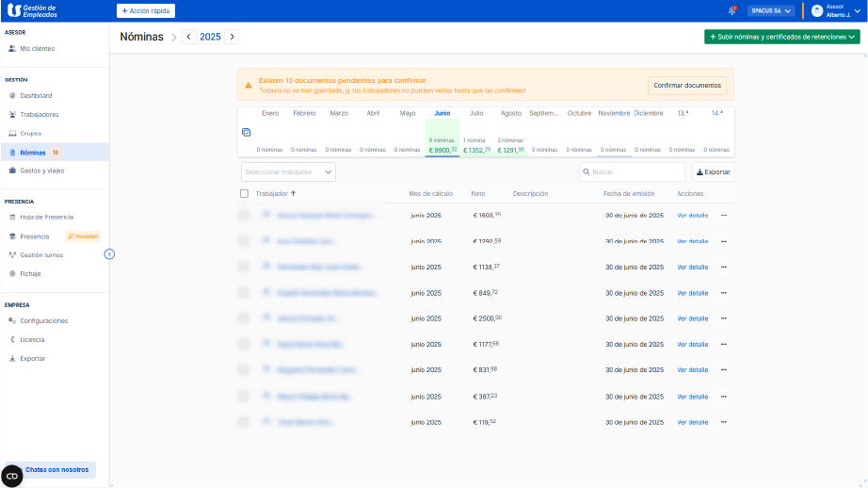The height and width of the screenshot is (488, 868).
Task: Open Trabajadores in the sidebar
Action: (x=40, y=114)
